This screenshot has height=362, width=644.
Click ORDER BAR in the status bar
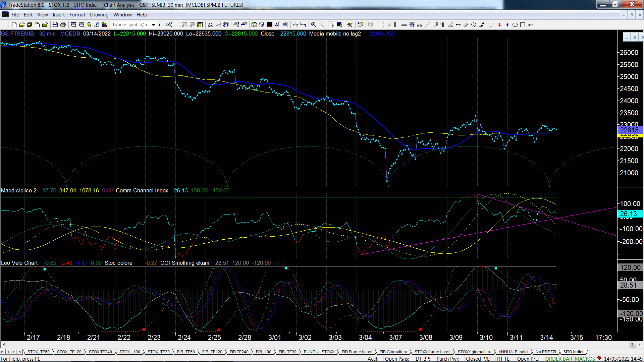pyautogui.click(x=558, y=359)
